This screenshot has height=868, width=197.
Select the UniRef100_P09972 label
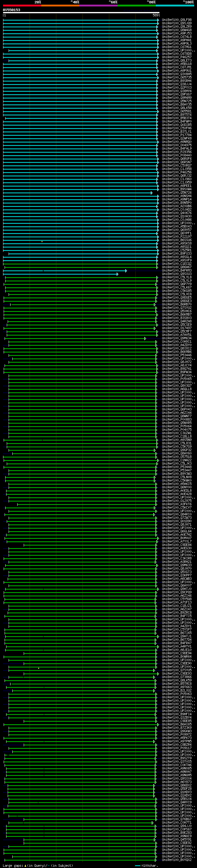[x=176, y=735]
